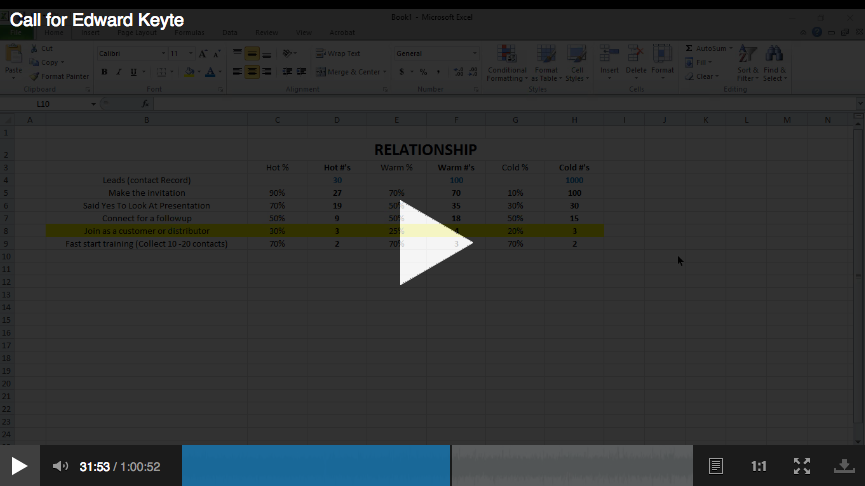Click the Fill button in Editing group

coord(698,62)
